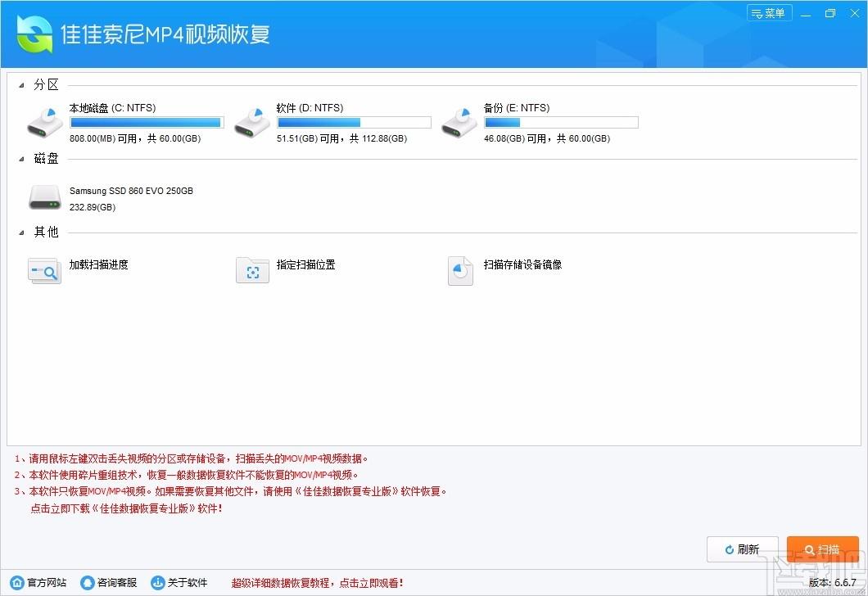The image size is (868, 596).
Task: Open the 咨询客服 link
Action: (x=117, y=583)
